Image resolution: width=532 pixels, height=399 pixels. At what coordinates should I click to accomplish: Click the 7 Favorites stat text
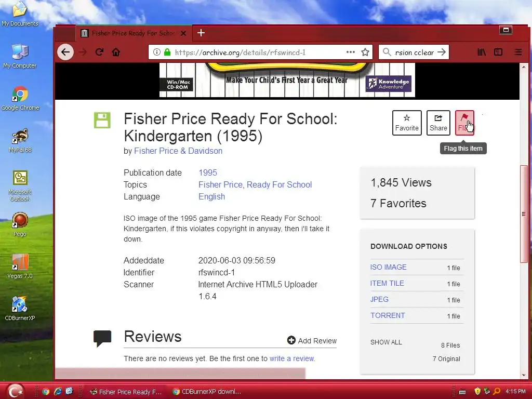pyautogui.click(x=398, y=203)
